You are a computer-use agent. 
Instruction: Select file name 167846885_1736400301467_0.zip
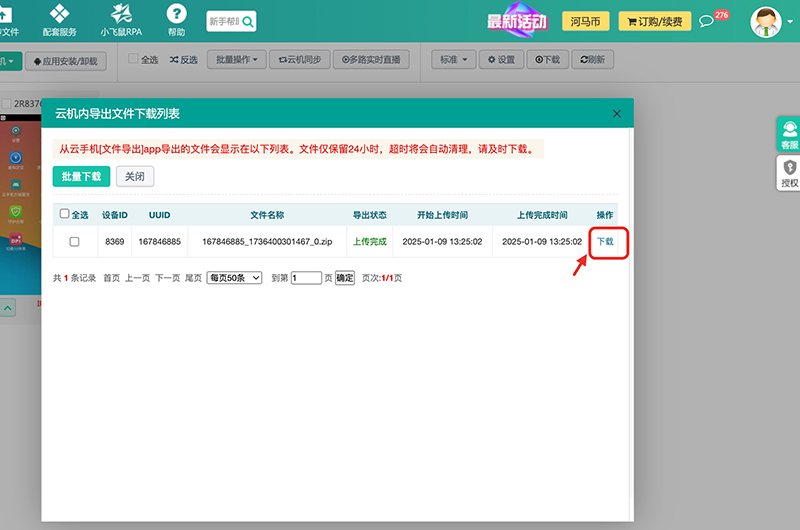(267, 241)
